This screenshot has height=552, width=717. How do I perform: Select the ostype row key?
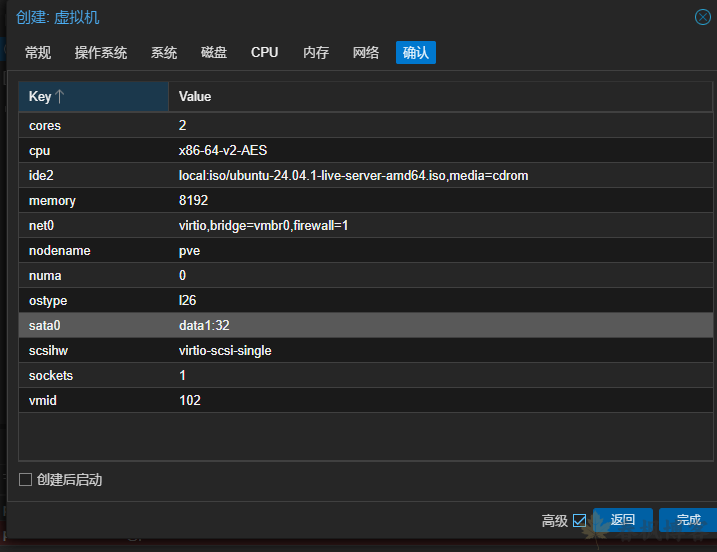click(x=48, y=301)
